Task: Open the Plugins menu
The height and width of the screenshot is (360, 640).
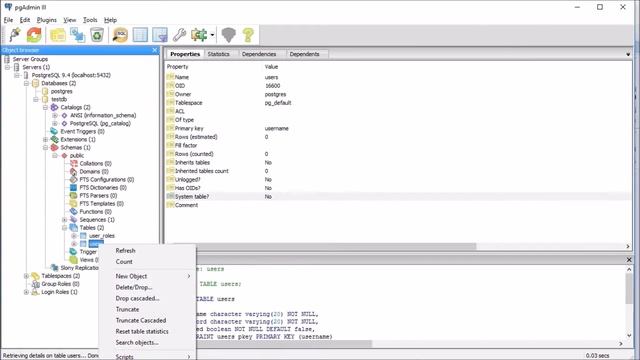Action: coord(47,20)
